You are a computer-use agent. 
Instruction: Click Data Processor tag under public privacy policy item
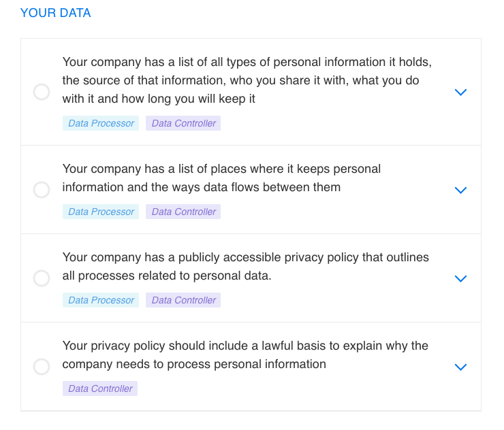(x=101, y=300)
